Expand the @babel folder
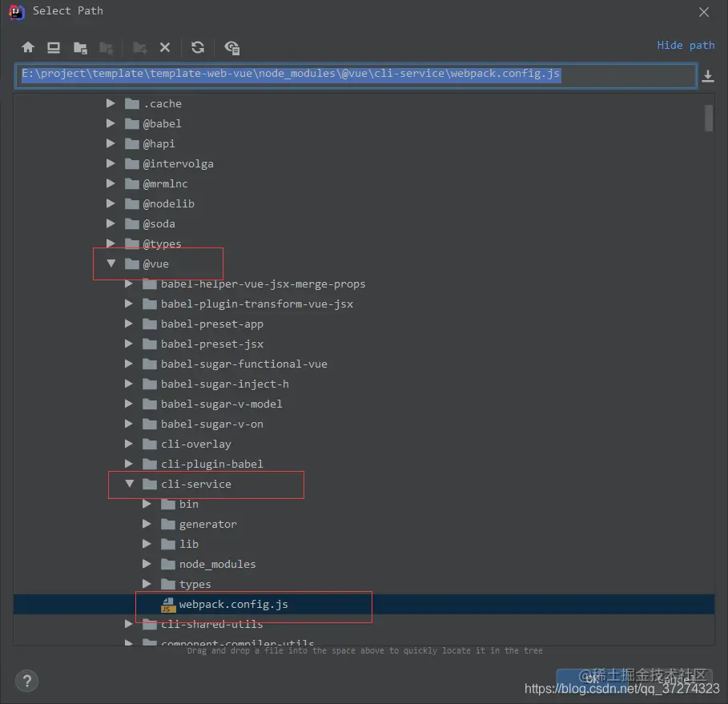The width and height of the screenshot is (728, 704). click(x=111, y=123)
